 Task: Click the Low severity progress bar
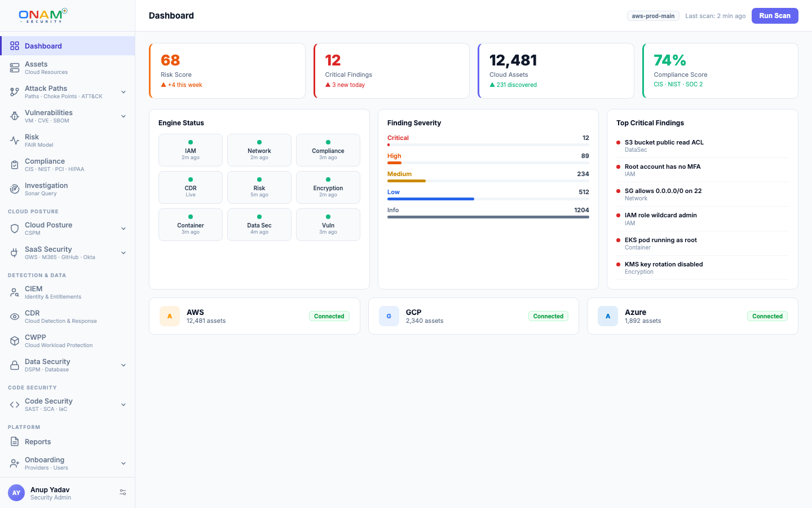(x=488, y=199)
